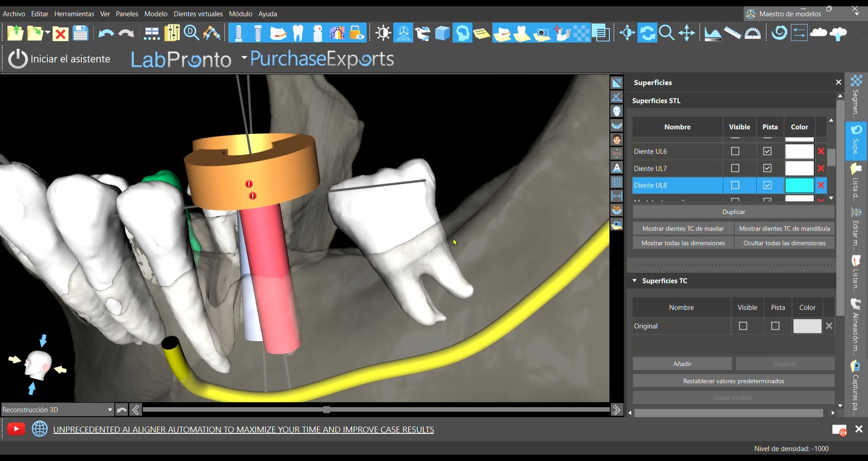Toggle Visible checkbox for Diente UL8

[735, 185]
